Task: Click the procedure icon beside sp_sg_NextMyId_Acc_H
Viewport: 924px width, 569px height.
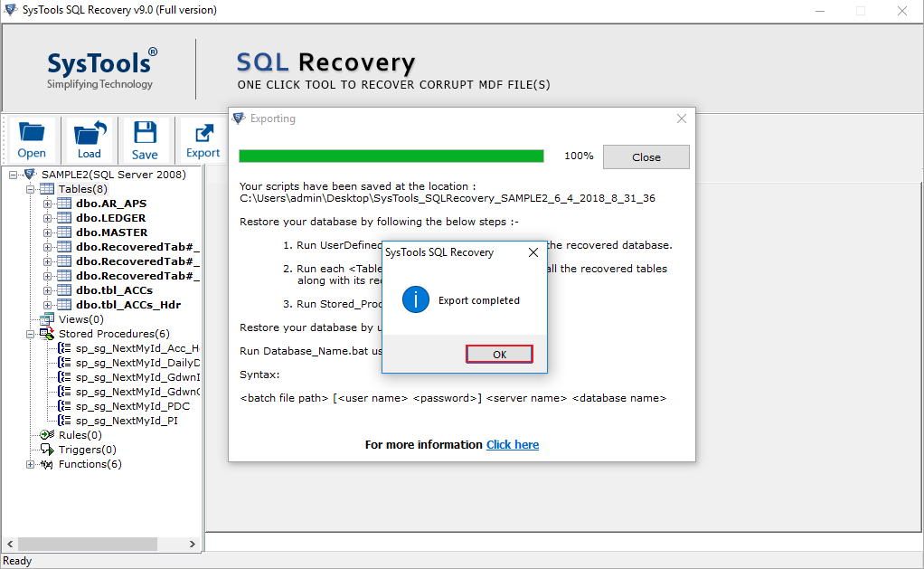Action: tap(64, 348)
